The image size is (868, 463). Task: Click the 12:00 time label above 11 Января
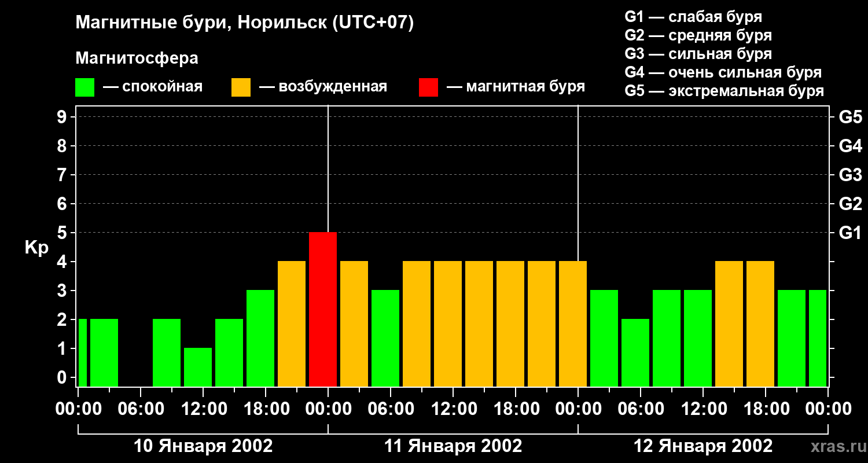[453, 409]
